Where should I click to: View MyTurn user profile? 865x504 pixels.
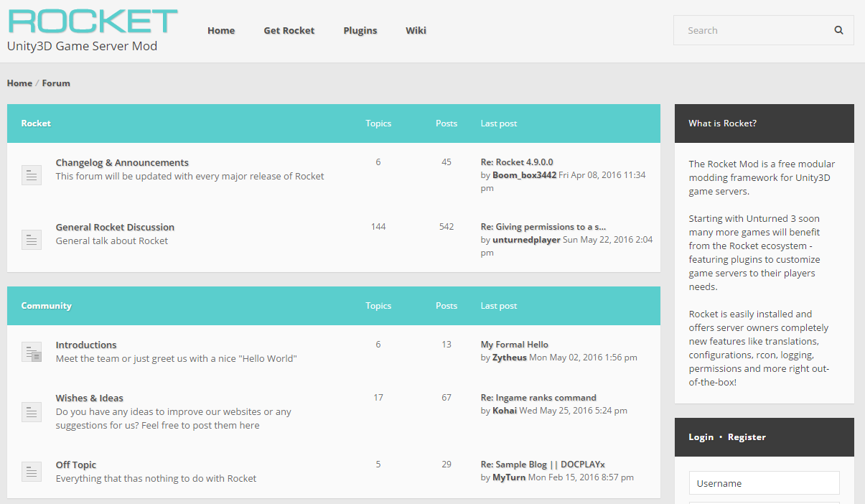click(x=509, y=477)
